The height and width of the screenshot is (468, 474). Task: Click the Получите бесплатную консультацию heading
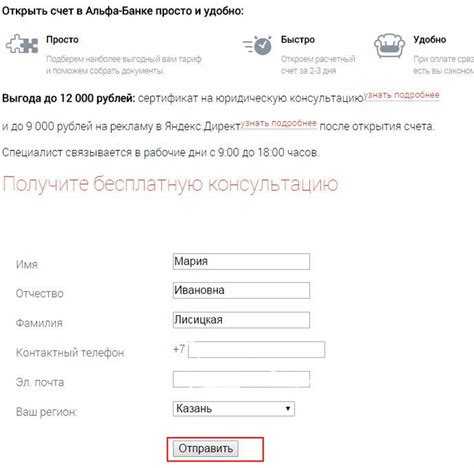coord(170,184)
